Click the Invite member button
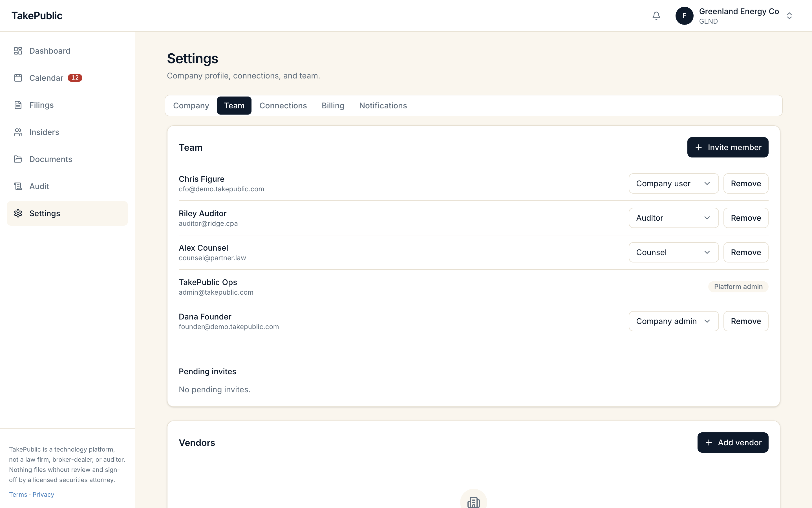Viewport: 812px width, 508px height. point(727,147)
